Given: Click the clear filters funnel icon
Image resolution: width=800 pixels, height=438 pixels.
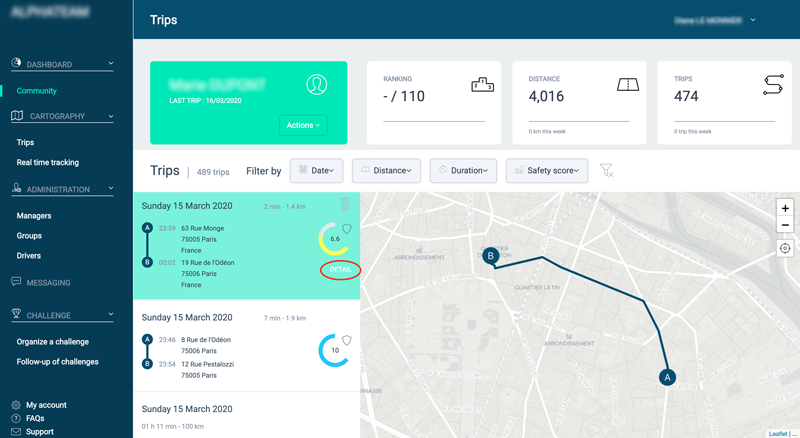Looking at the screenshot, I should point(606,171).
